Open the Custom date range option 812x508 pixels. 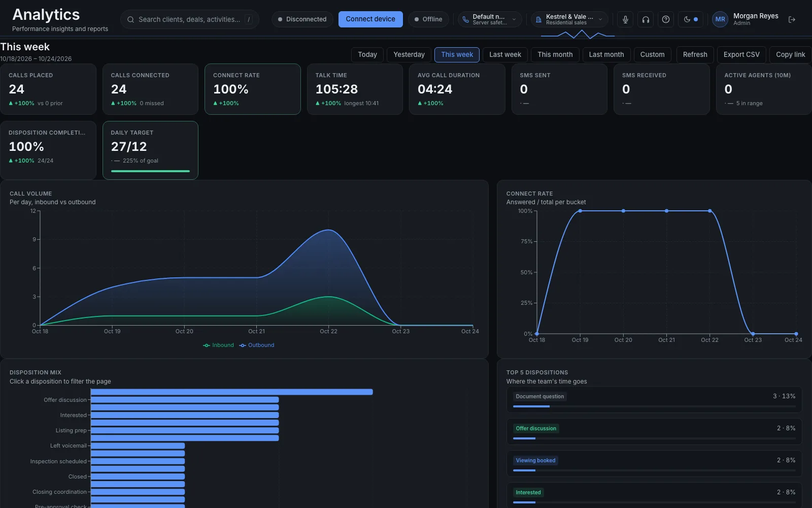[652, 54]
